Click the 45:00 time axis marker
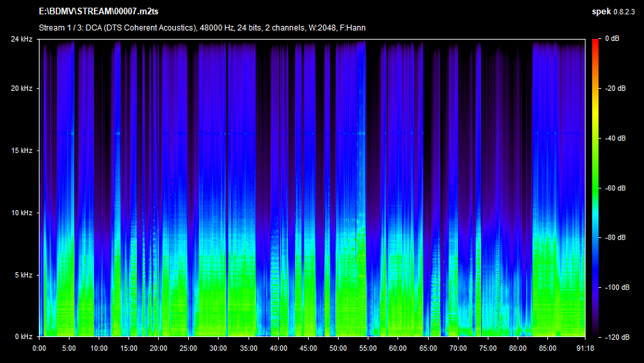 click(308, 348)
